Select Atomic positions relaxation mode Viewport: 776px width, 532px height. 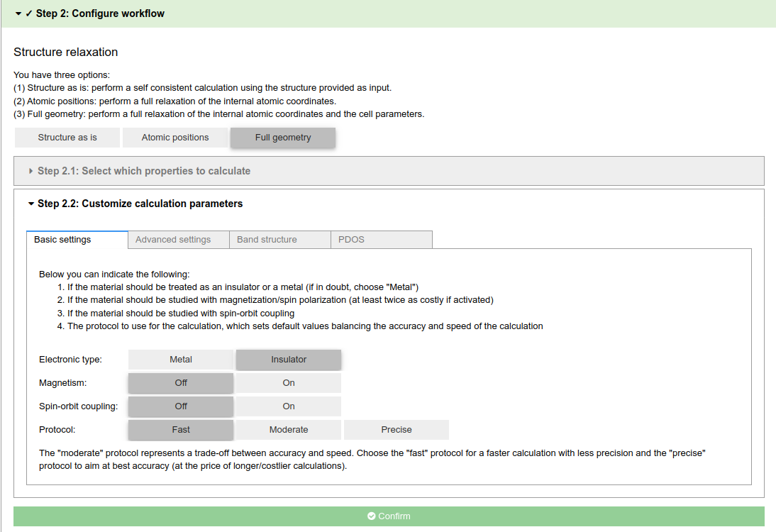click(x=174, y=138)
